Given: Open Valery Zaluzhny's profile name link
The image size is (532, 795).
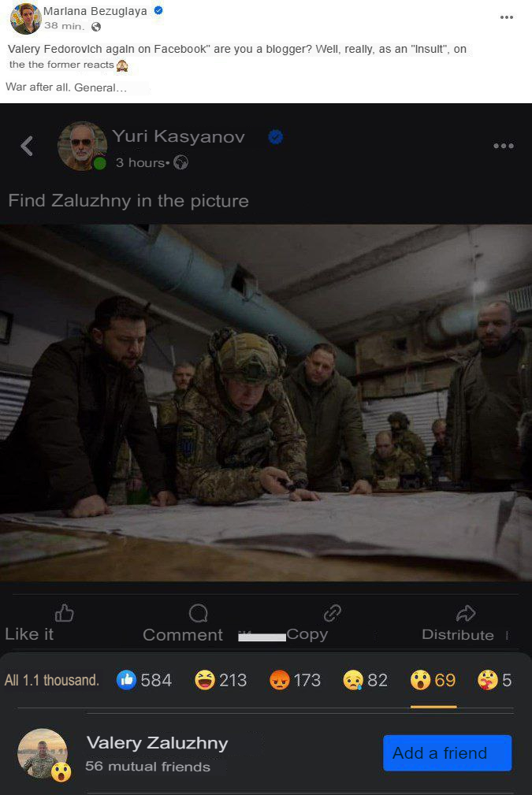Looking at the screenshot, I should click(157, 742).
